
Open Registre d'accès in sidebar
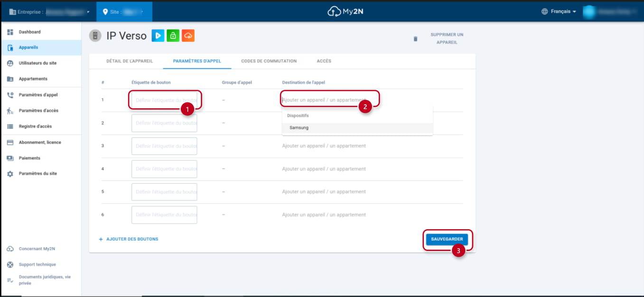(x=35, y=126)
